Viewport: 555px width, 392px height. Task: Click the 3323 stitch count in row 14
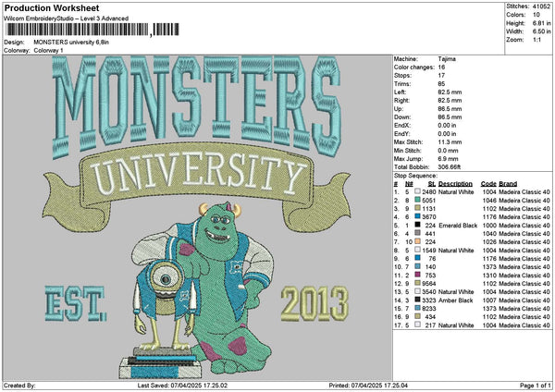click(429, 300)
